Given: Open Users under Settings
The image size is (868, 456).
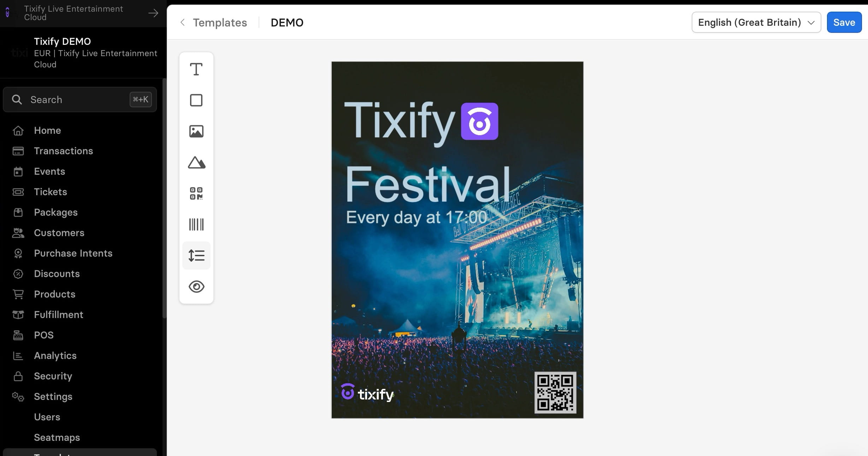Looking at the screenshot, I should (47, 417).
